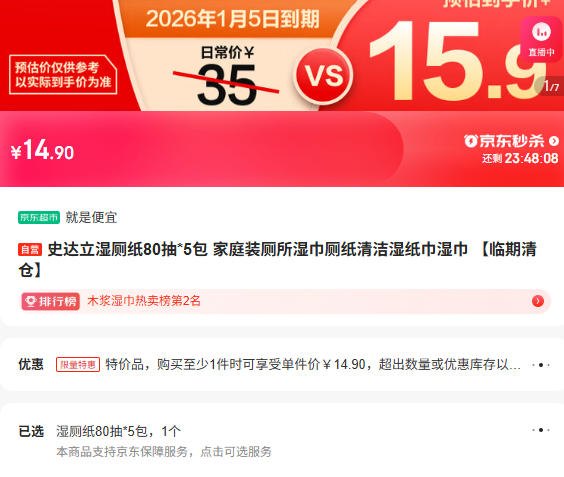Expand 优惠 row more dots

coord(541,365)
